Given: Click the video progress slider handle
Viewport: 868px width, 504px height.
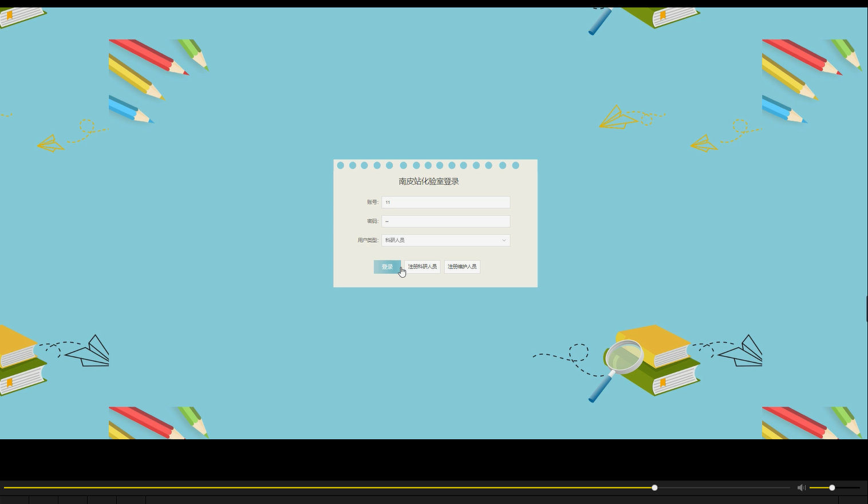Looking at the screenshot, I should pos(654,487).
